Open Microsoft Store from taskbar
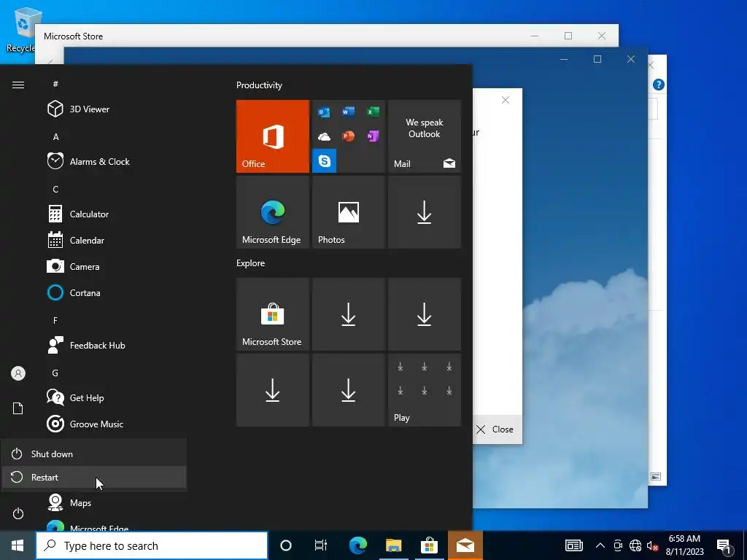This screenshot has height=560, width=747. click(x=429, y=545)
